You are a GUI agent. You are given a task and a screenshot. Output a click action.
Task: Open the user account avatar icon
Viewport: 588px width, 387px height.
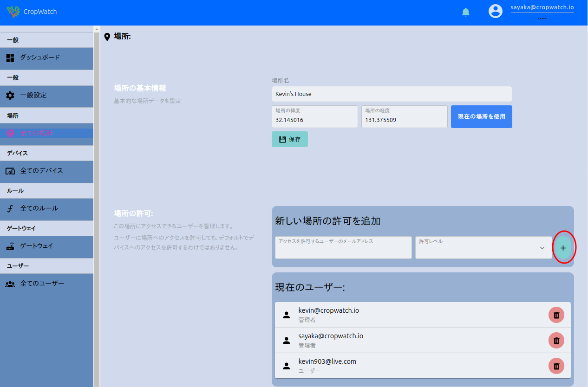coord(496,11)
